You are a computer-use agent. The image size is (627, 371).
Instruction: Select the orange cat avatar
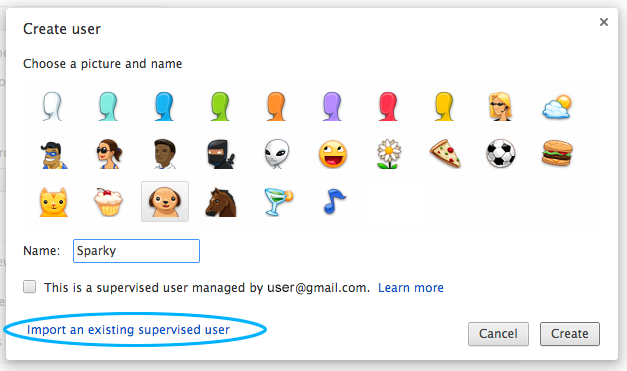53,202
